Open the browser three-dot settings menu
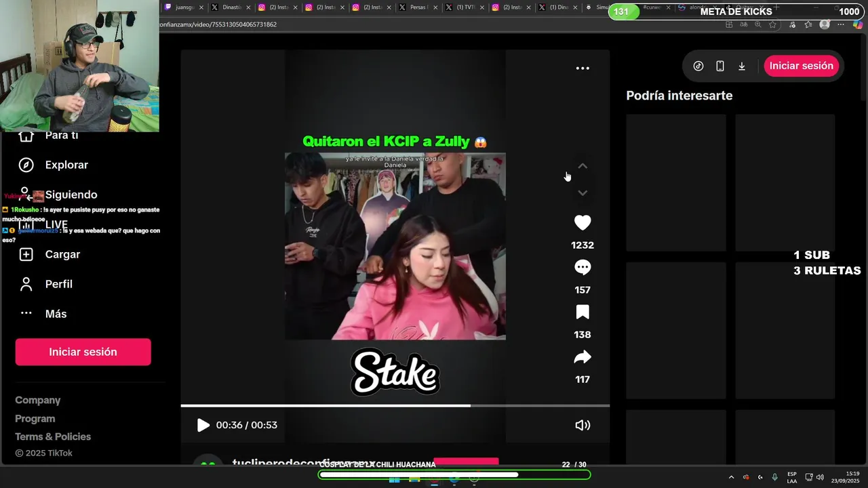 [841, 24]
